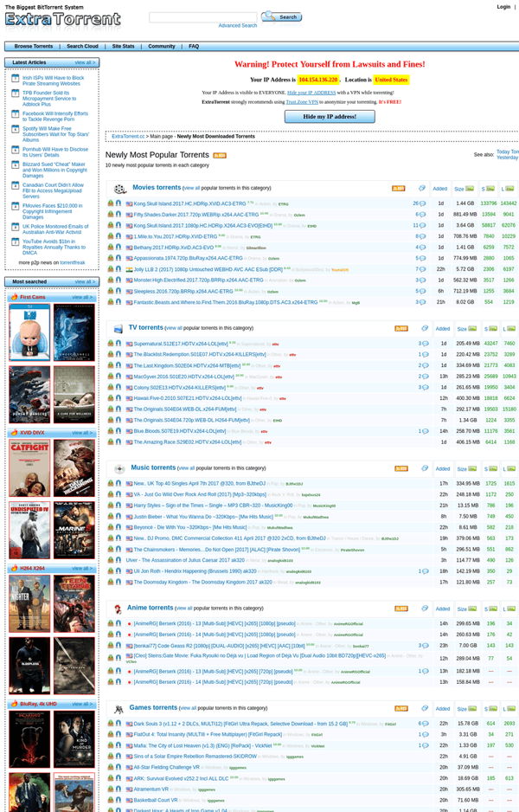Open comments bubble on Kong.Skull.Island 1080p row
Viewport: 519px width, 812px height.
pyautogui.click(x=422, y=226)
